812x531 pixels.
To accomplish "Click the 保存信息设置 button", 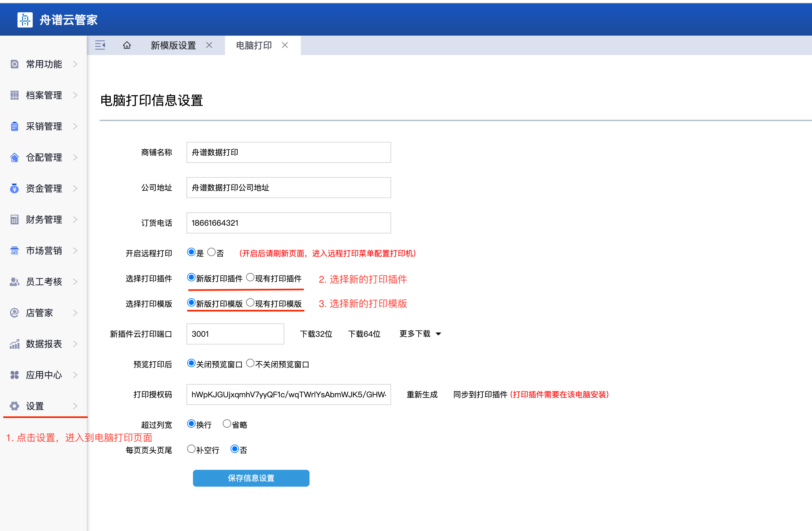I will pyautogui.click(x=251, y=478).
